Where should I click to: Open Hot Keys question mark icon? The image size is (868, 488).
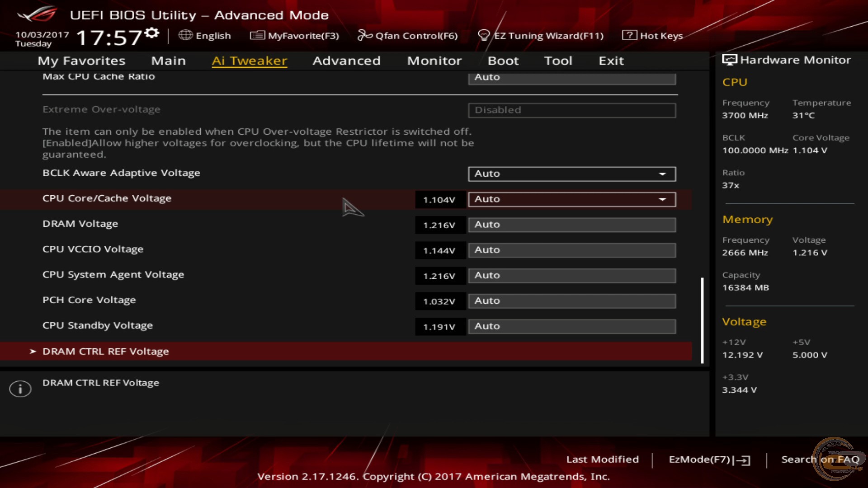(x=629, y=35)
